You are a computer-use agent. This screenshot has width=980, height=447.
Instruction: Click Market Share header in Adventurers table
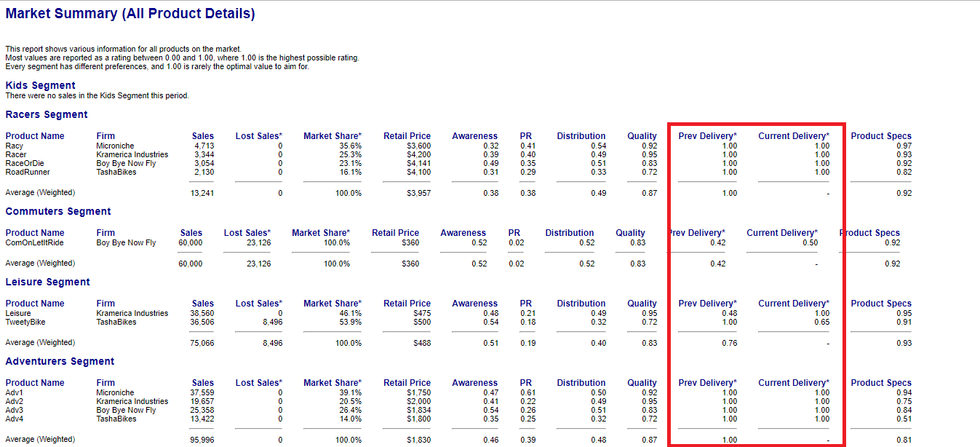pyautogui.click(x=332, y=383)
